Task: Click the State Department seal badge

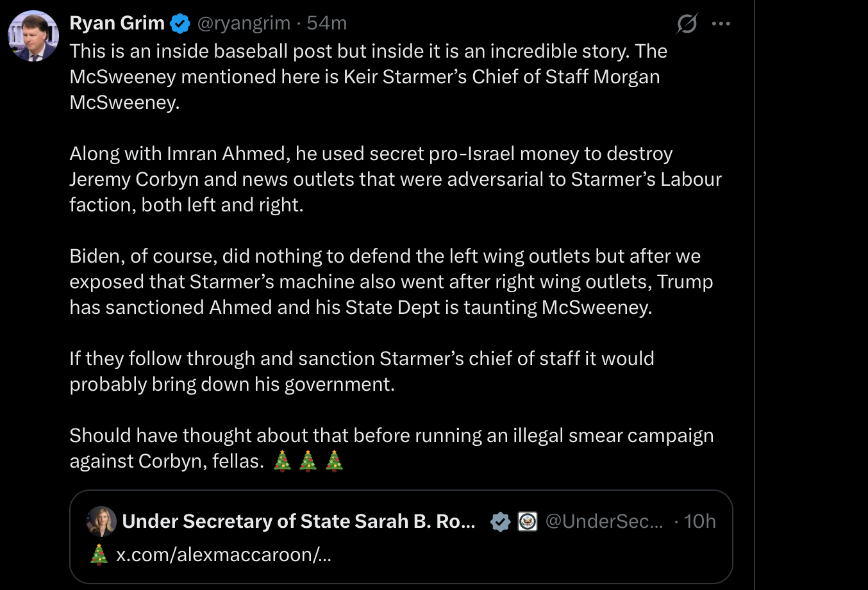Action: click(527, 522)
